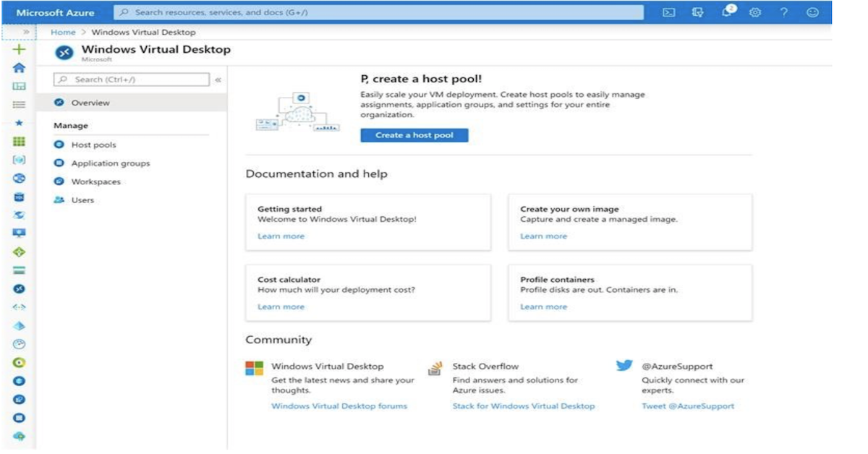The image size is (868, 454).
Task: Click the Community heading
Action: [278, 340]
